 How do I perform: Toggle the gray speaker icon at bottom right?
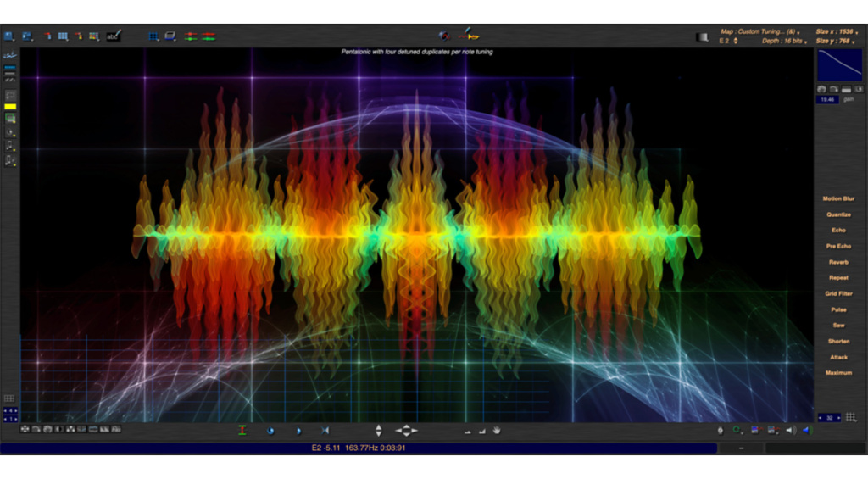pyautogui.click(x=791, y=431)
